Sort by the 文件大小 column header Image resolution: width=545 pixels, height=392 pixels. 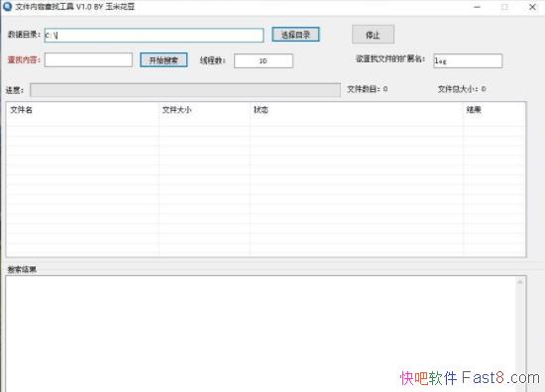coord(204,110)
